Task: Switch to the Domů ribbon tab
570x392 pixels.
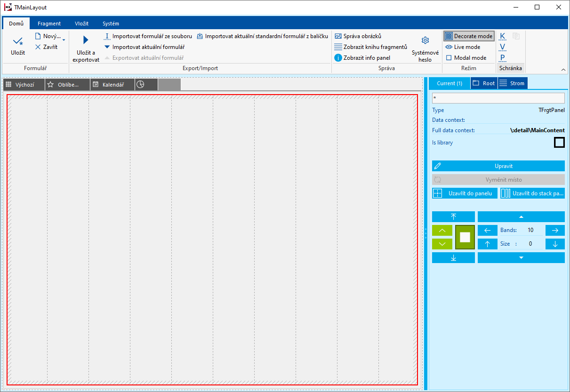Action: pyautogui.click(x=16, y=24)
